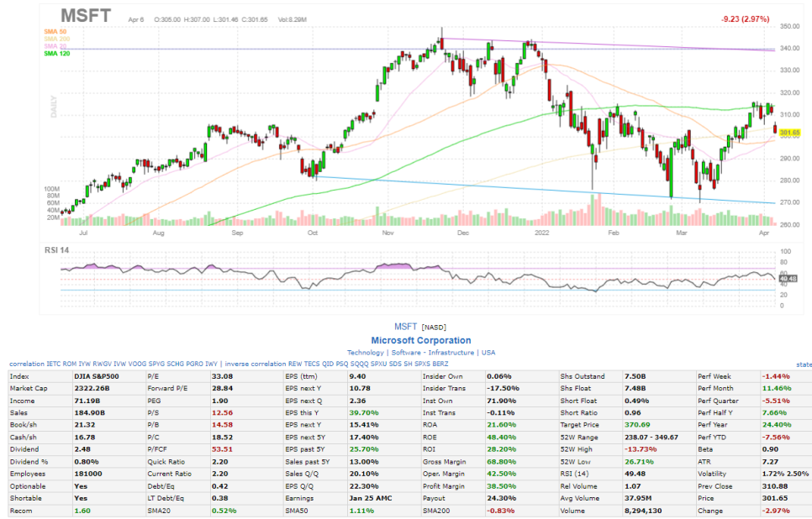Screen dimensions: 812x519
Task: Open correlated ticker VOOG
Action: 138,364
